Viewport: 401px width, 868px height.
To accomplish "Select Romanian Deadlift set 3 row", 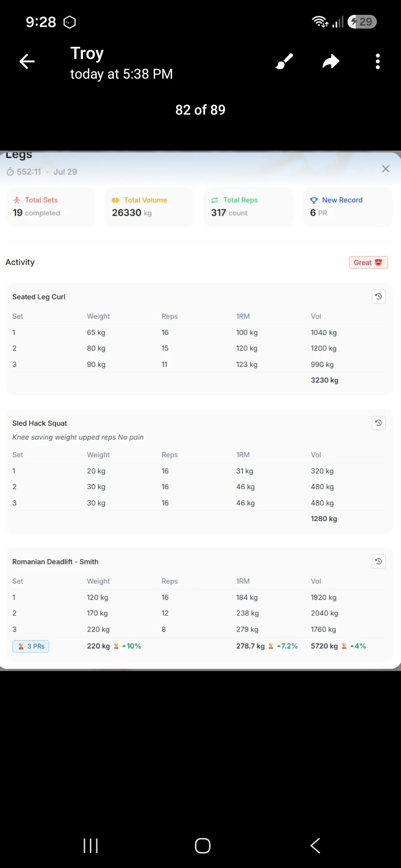I will (x=199, y=629).
